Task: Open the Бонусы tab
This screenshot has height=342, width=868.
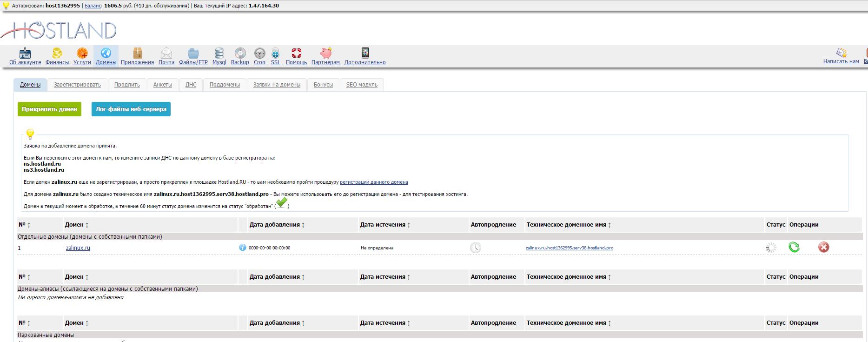Action: (x=323, y=85)
